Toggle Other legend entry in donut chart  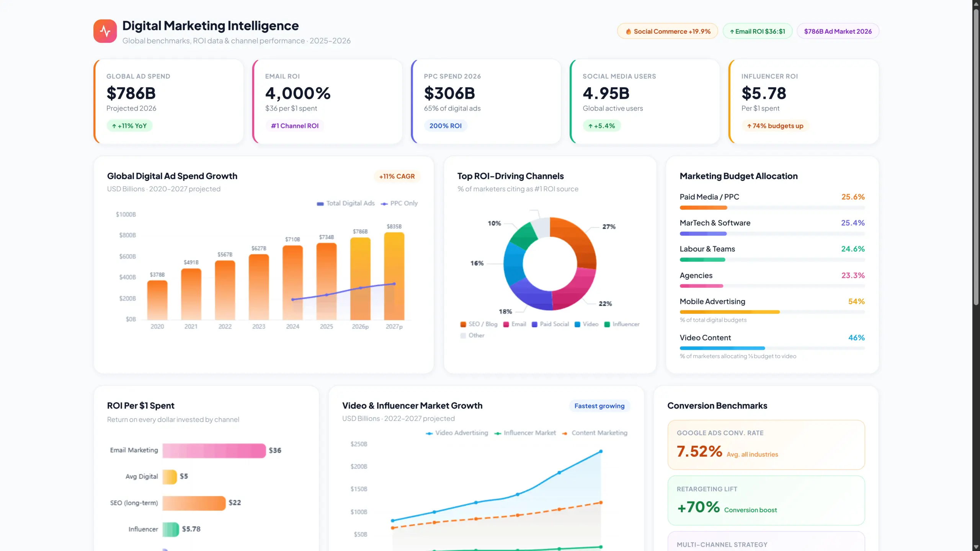coord(472,336)
